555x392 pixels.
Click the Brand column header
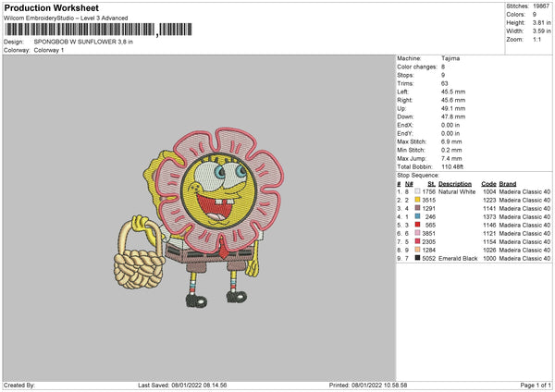[508, 184]
